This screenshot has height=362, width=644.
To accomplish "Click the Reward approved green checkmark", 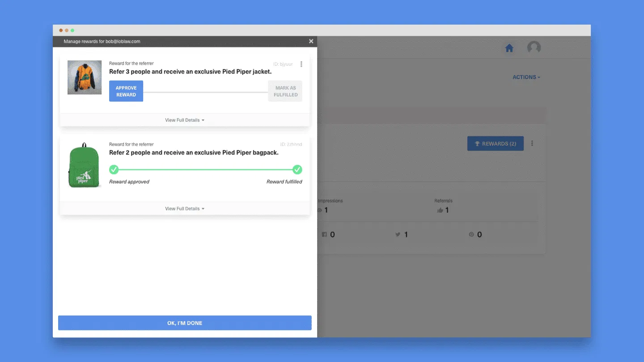I will (x=114, y=170).
